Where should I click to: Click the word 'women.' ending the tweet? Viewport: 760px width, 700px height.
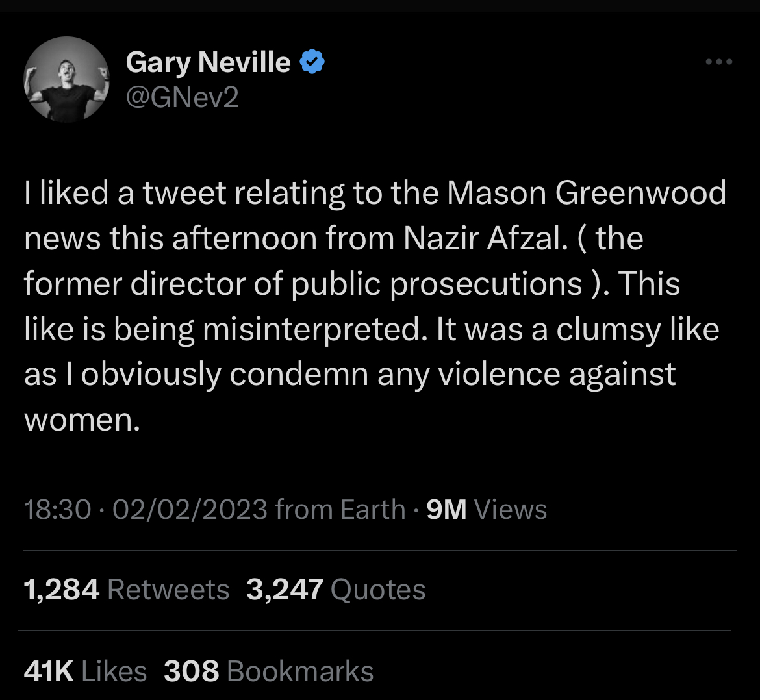click(82, 420)
